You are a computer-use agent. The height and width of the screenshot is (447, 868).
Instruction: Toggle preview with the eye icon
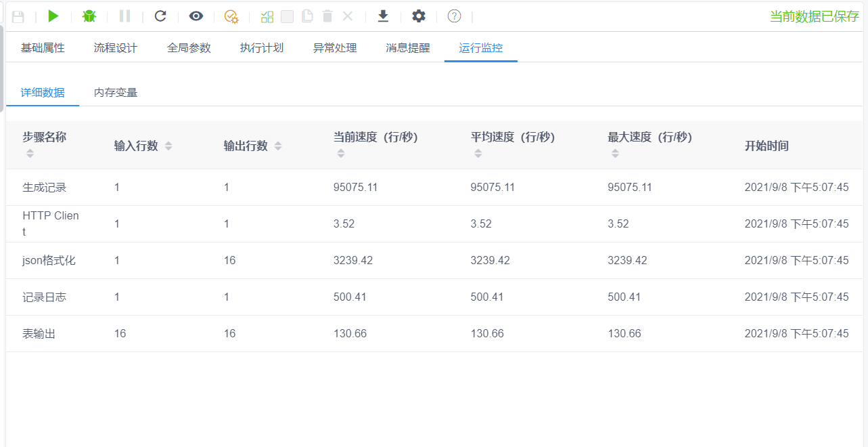[196, 16]
